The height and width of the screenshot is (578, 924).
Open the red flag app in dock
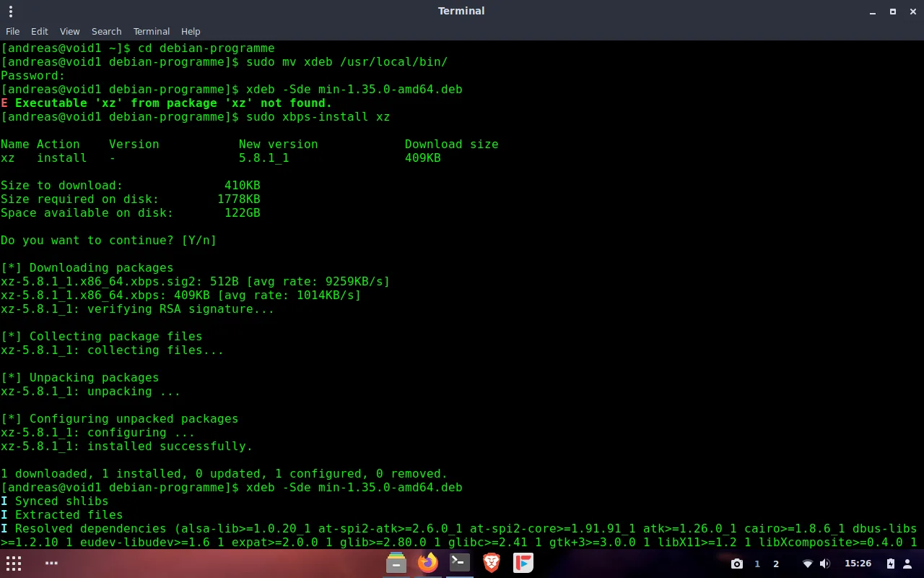523,563
